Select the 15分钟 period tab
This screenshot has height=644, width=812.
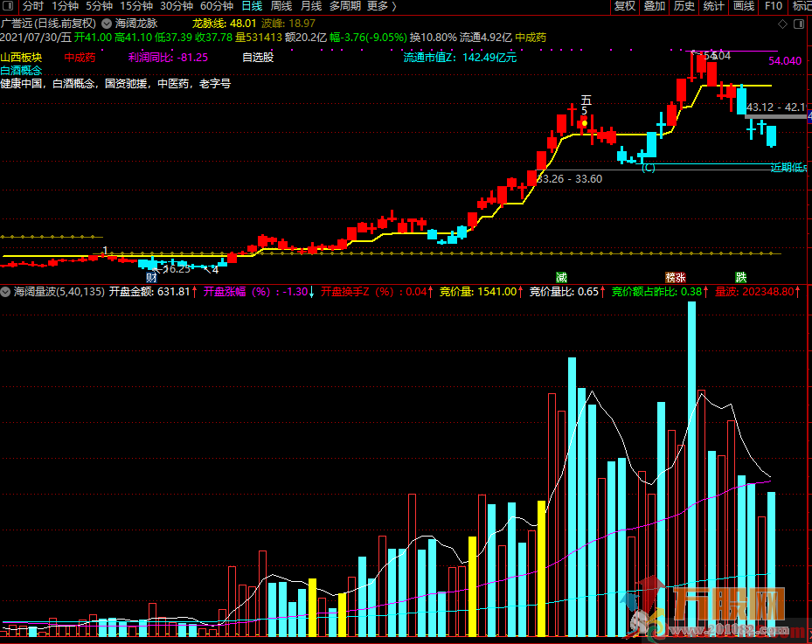click(x=135, y=6)
